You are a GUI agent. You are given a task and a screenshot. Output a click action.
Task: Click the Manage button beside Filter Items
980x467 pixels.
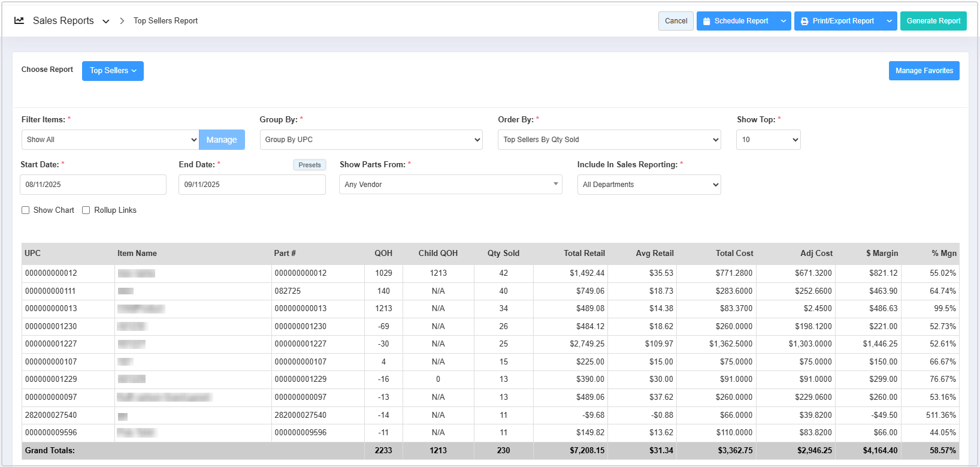[x=222, y=140]
